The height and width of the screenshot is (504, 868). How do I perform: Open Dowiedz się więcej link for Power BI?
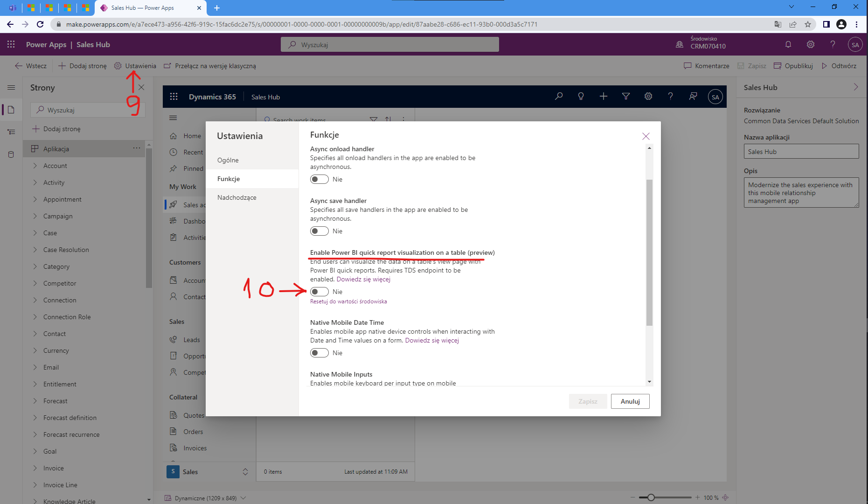363,279
